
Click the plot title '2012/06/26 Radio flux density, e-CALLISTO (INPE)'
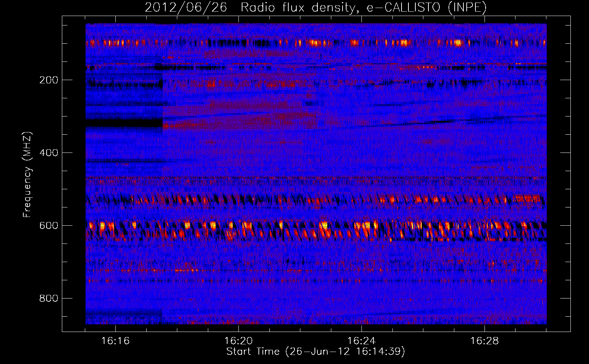[x=316, y=7]
